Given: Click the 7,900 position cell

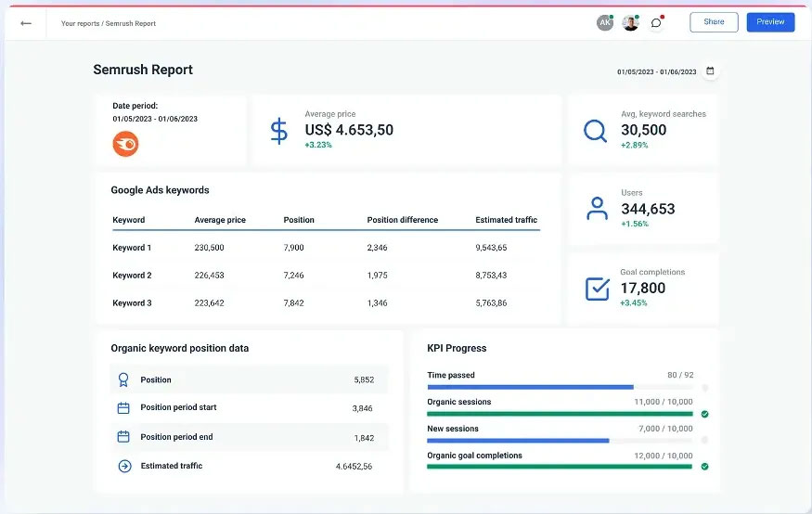Looking at the screenshot, I should (x=293, y=248).
